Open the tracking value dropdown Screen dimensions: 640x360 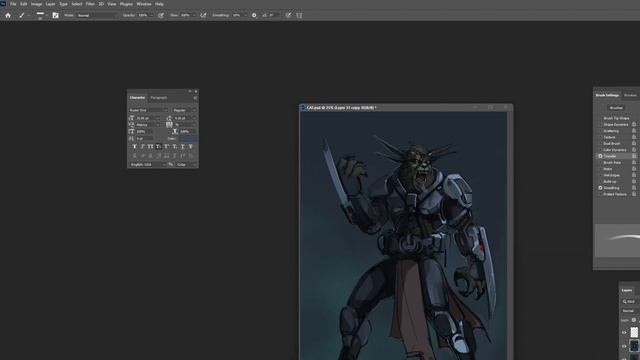click(x=194, y=124)
